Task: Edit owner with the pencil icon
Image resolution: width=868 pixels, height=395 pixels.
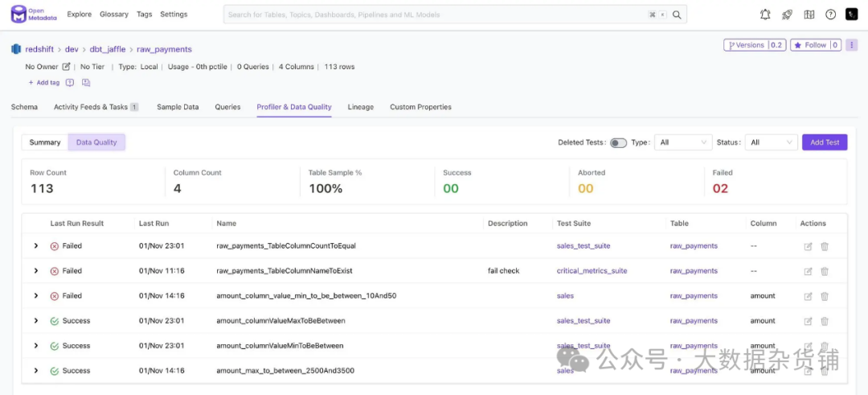Action: coord(67,67)
